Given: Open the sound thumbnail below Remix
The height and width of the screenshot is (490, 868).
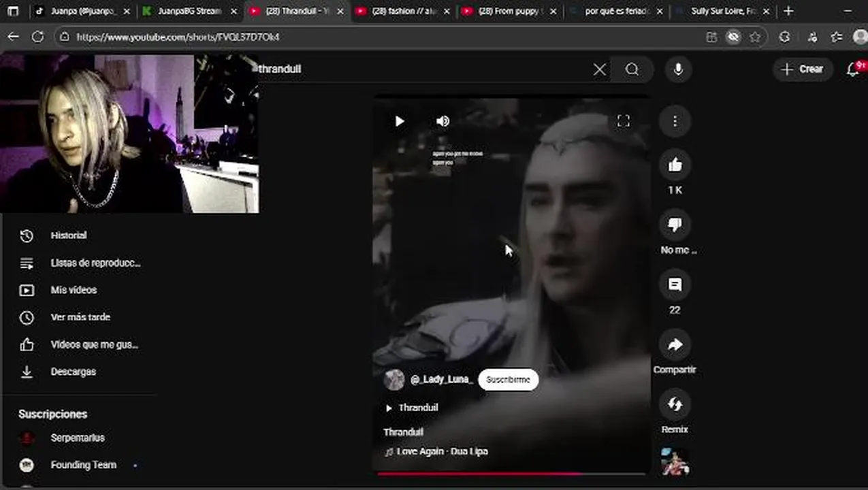Looking at the screenshot, I should pos(675,461).
